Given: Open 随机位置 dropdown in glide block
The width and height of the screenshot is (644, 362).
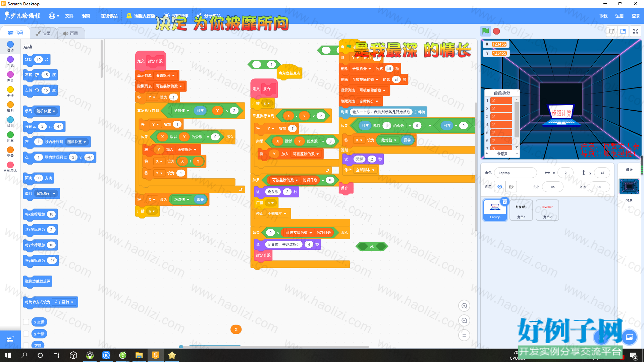Looking at the screenshot, I should click(x=76, y=142).
